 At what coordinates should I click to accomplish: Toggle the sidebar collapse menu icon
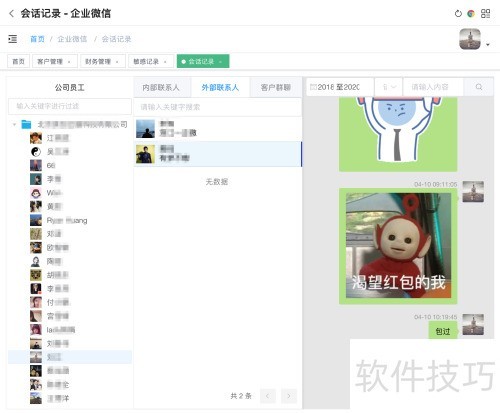(x=13, y=39)
